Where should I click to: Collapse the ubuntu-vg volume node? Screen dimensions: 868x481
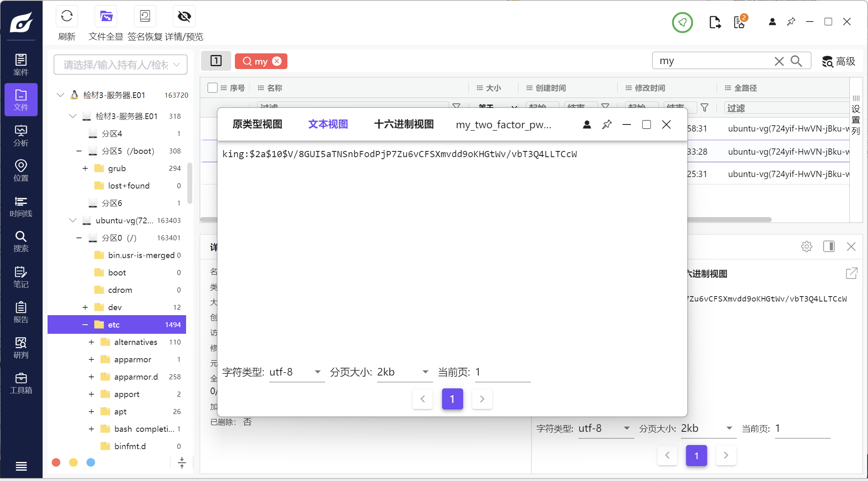73,220
